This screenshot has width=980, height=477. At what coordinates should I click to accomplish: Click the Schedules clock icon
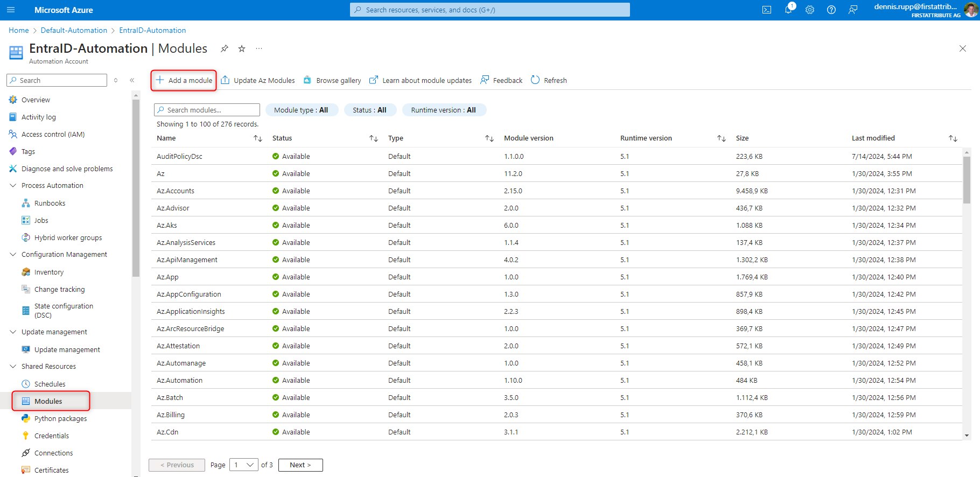pos(26,384)
